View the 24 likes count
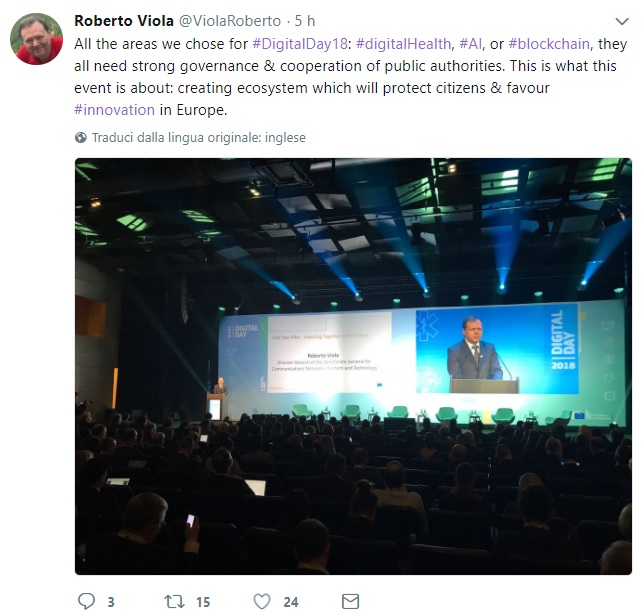 [291, 602]
